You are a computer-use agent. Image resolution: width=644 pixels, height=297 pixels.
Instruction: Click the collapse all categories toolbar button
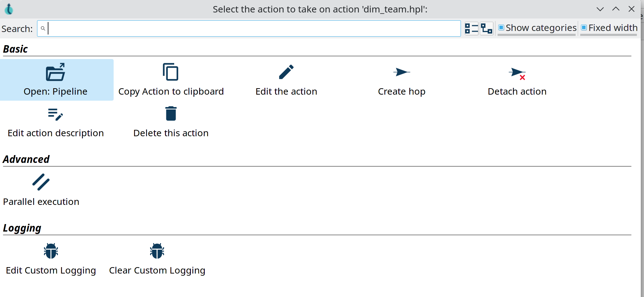(471, 28)
